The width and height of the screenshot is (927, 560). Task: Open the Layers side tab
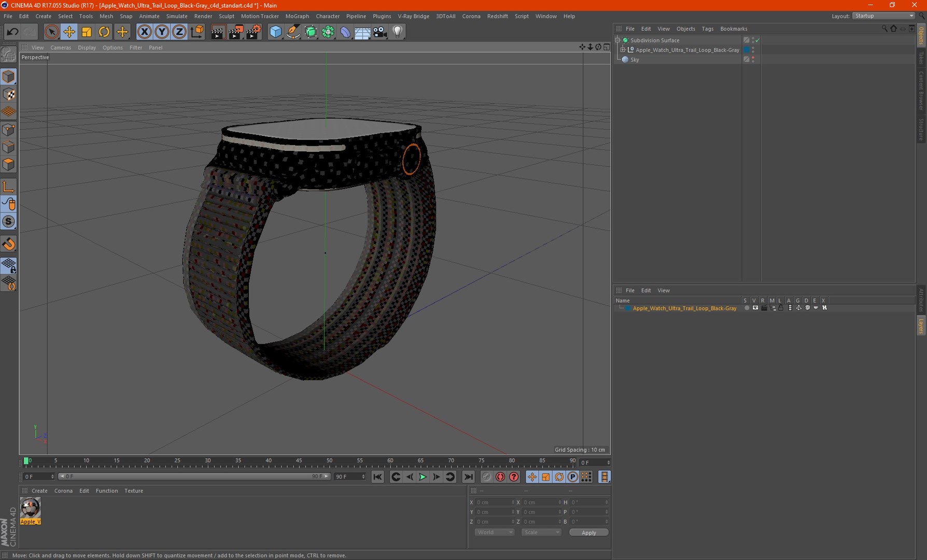coord(921,326)
